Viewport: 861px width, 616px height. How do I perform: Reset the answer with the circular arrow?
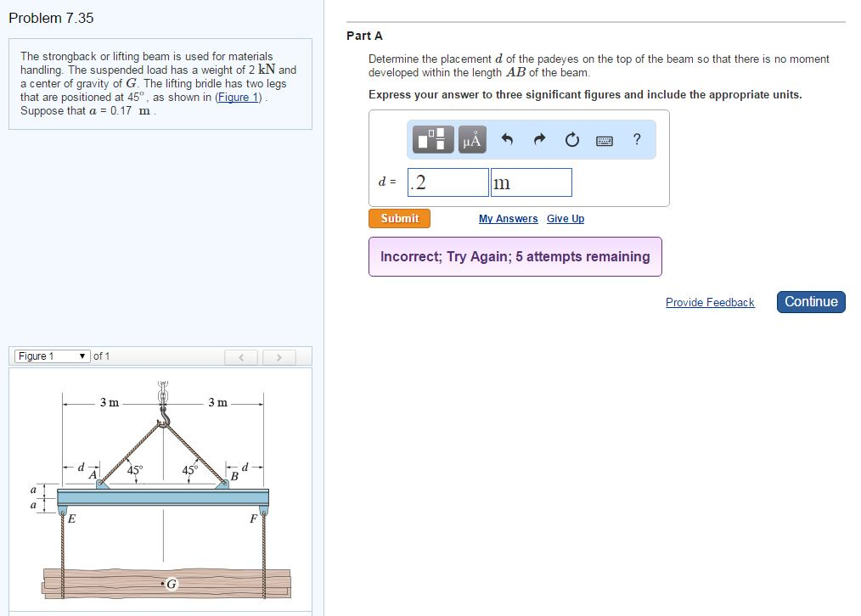point(572,140)
